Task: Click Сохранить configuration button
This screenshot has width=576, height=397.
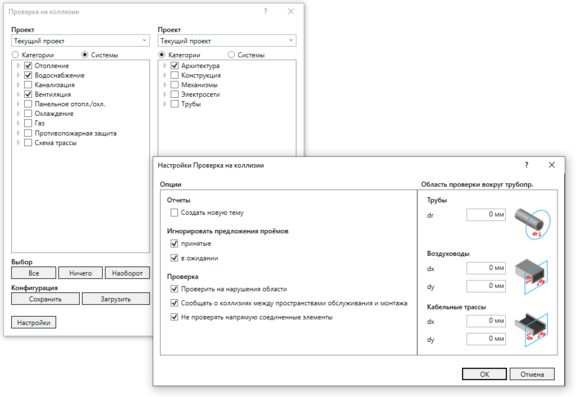Action: click(x=45, y=299)
